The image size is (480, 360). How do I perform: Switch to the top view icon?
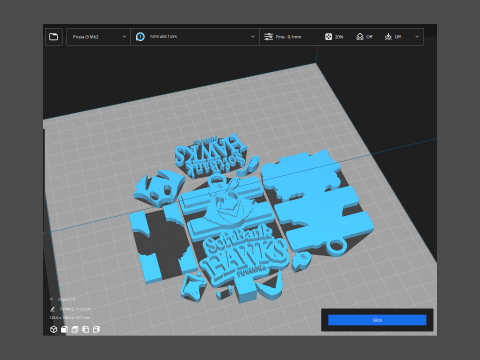click(x=75, y=330)
